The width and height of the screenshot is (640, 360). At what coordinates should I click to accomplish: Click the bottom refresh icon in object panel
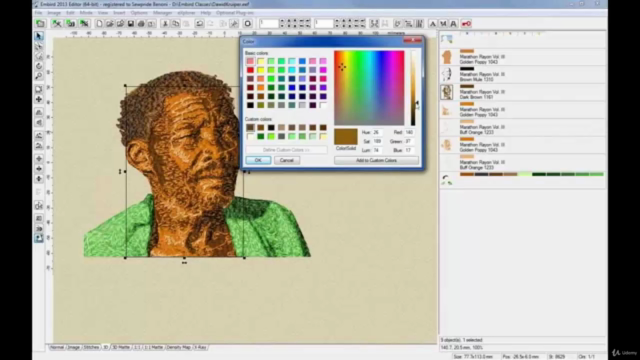pyautogui.click(x=447, y=180)
